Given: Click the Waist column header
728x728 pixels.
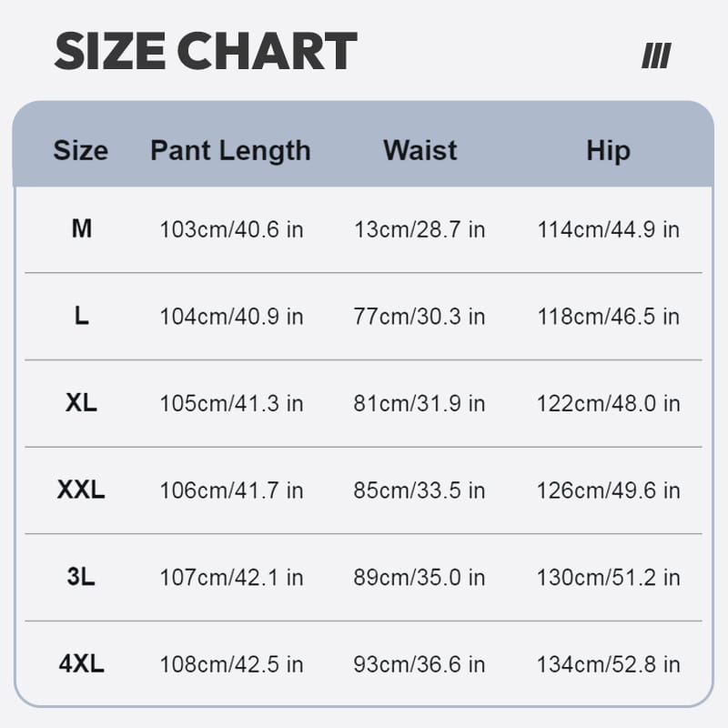Looking at the screenshot, I should pyautogui.click(x=420, y=151).
